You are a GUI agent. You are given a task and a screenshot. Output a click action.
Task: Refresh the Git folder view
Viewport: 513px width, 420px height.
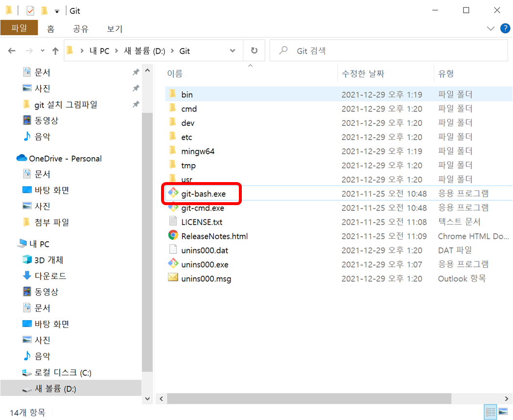254,51
